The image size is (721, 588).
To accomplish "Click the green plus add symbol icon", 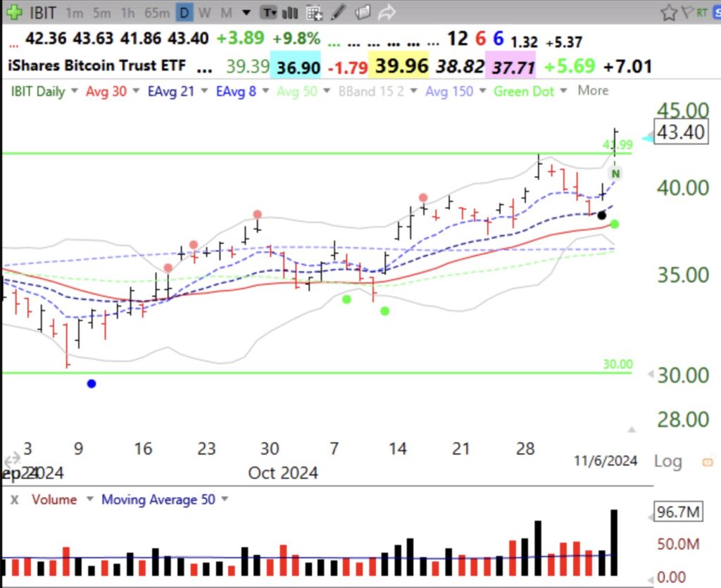I will pos(13,13).
